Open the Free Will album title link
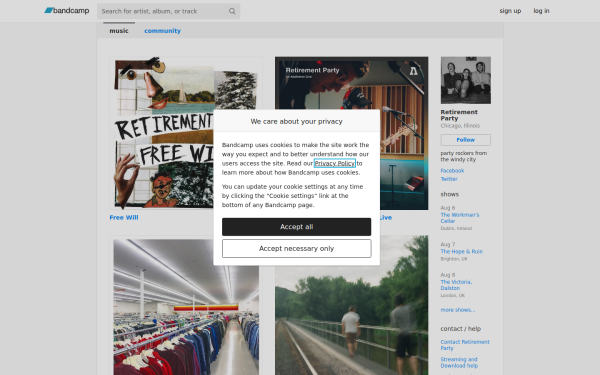The height and width of the screenshot is (375, 600). coord(124,217)
